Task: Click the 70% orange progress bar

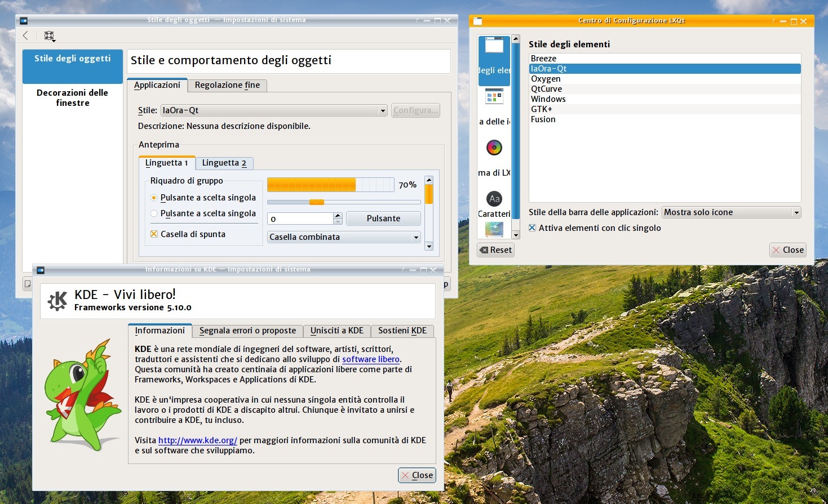Action: pos(330,185)
